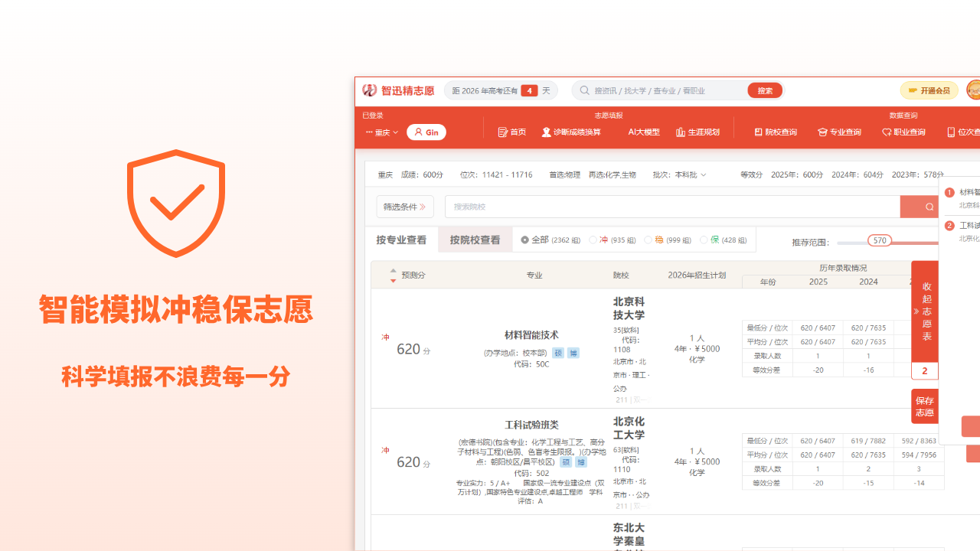Click the 成绩：600分 text
The width and height of the screenshot is (980, 551).
(422, 175)
